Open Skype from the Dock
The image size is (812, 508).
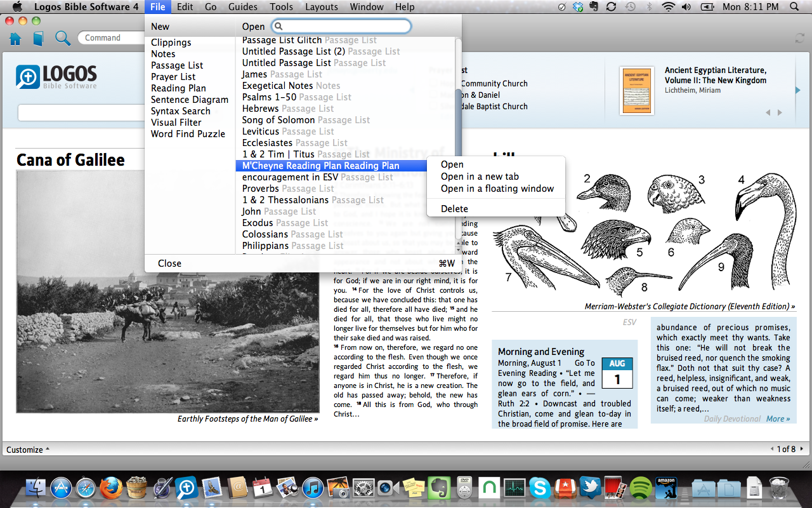coord(540,488)
